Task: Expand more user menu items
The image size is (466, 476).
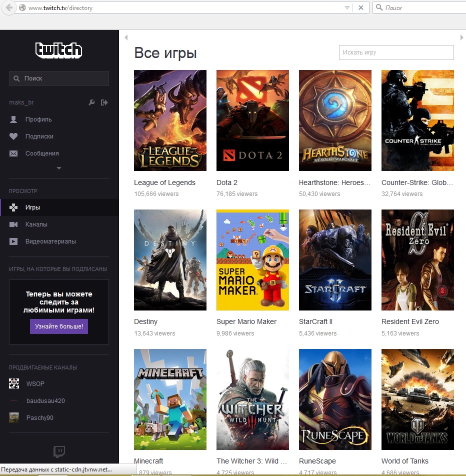Action: click(59, 168)
